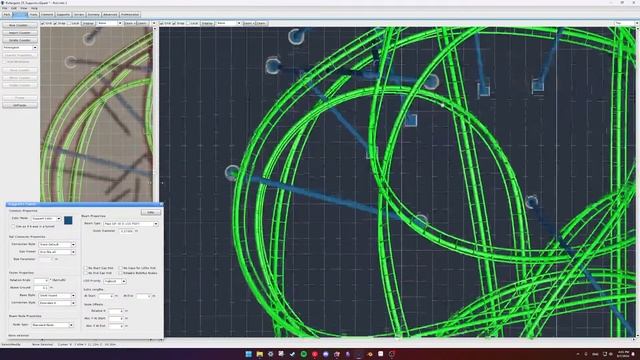The image size is (640, 360).
Task: Click the Hide button in the properties dialog
Action: pyautogui.click(x=151, y=212)
